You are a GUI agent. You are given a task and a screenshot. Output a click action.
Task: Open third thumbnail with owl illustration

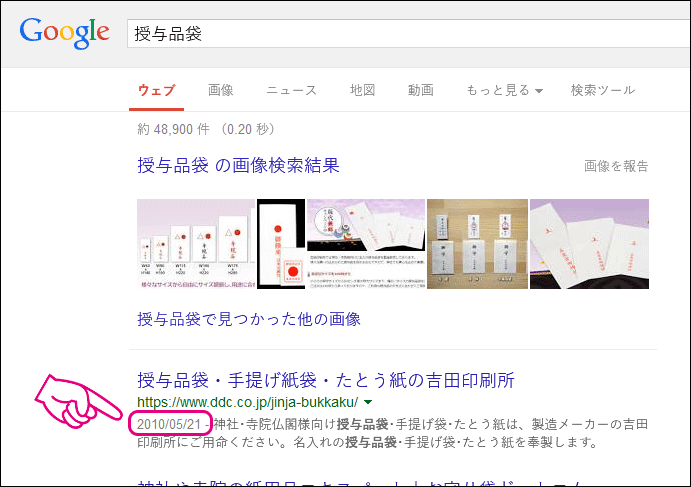(x=366, y=244)
